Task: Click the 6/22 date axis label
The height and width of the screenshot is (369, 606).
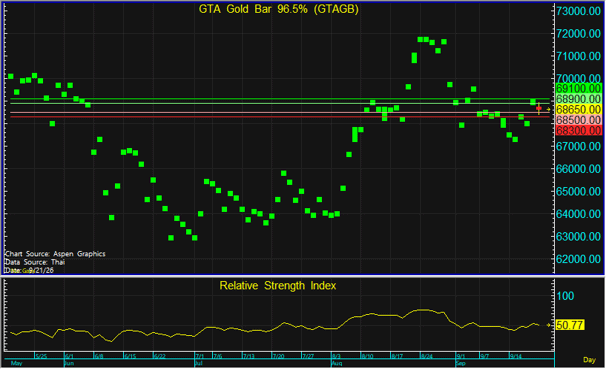Action: (160, 356)
